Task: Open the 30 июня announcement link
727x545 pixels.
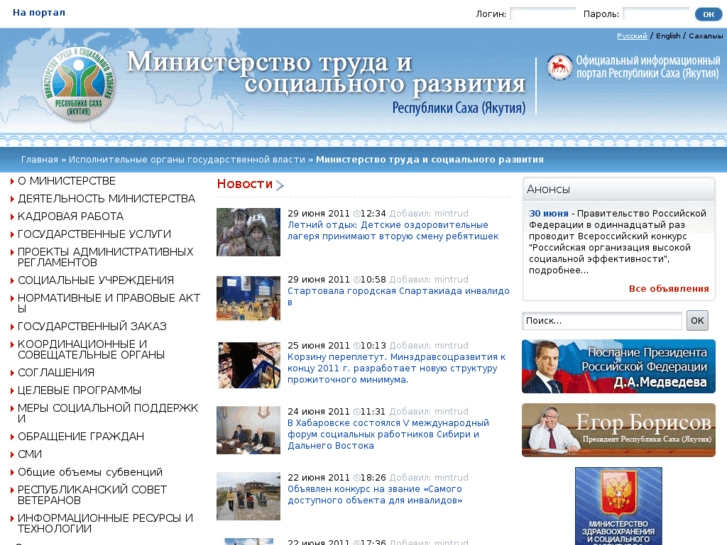Action: click(x=548, y=213)
